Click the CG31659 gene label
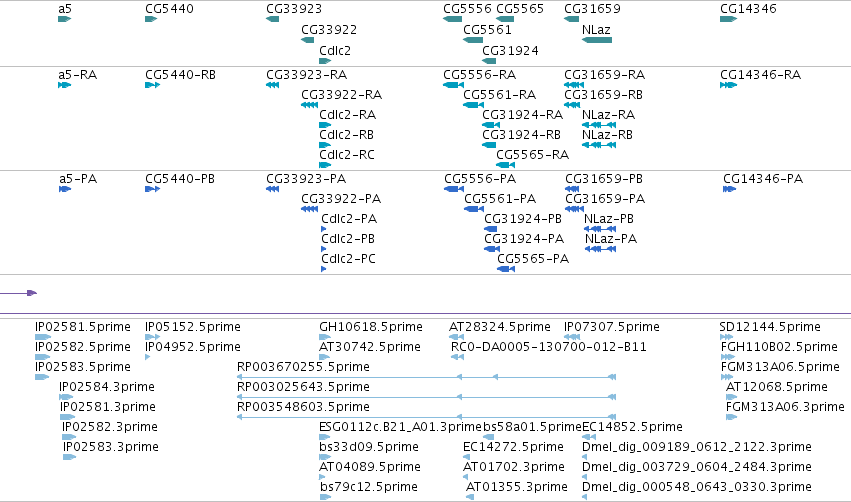 tap(592, 9)
